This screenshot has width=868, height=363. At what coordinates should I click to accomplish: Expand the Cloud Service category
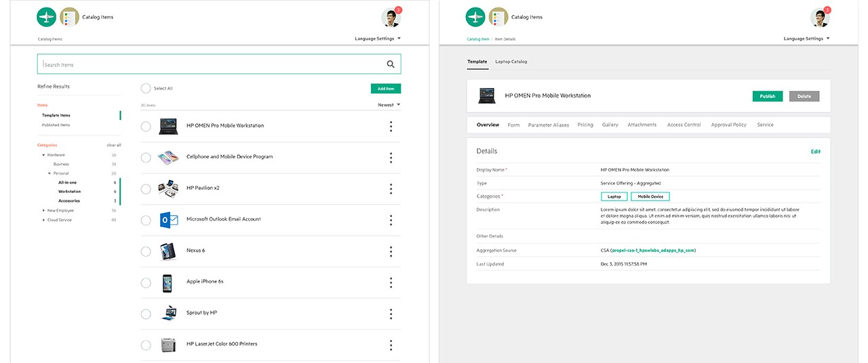(x=44, y=220)
